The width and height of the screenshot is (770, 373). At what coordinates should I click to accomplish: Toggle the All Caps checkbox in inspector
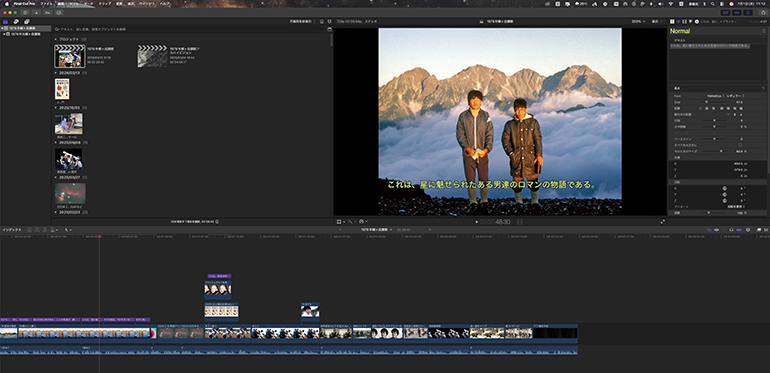click(741, 145)
